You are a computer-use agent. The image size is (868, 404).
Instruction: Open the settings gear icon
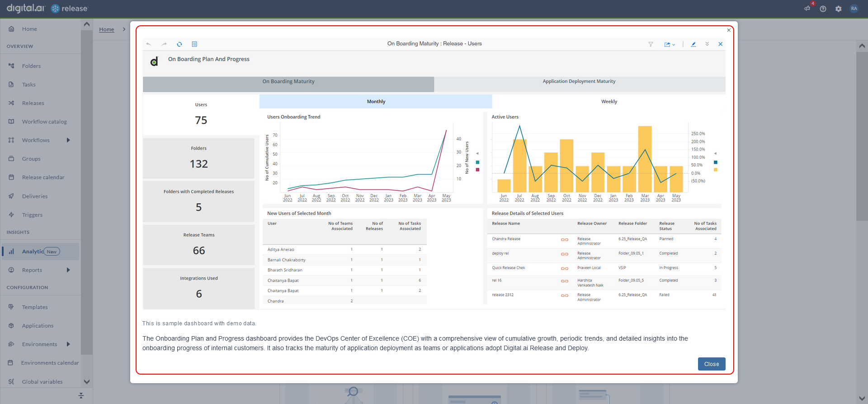pos(839,9)
